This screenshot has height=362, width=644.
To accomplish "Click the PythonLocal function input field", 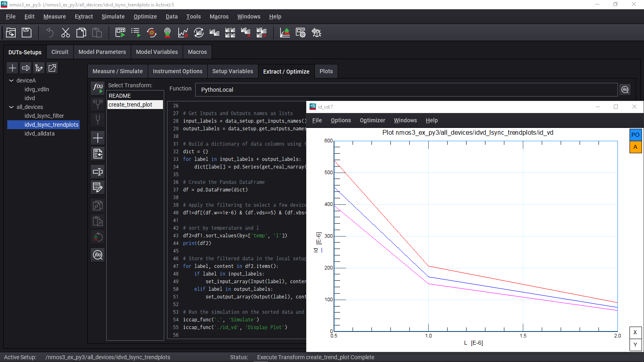I will click(x=406, y=90).
